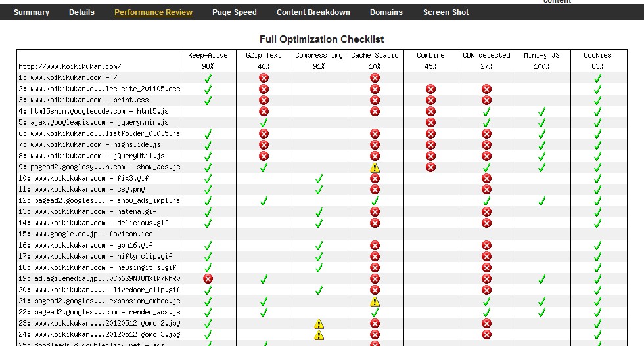
Task: Click GZip Text green check for render_ads.js
Action: [x=264, y=313]
